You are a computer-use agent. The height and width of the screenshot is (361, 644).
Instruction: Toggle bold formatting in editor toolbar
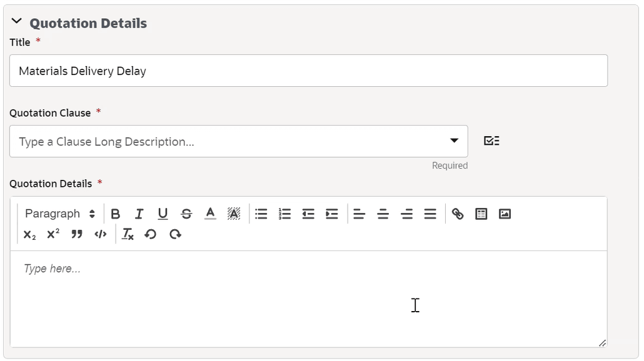(x=116, y=214)
